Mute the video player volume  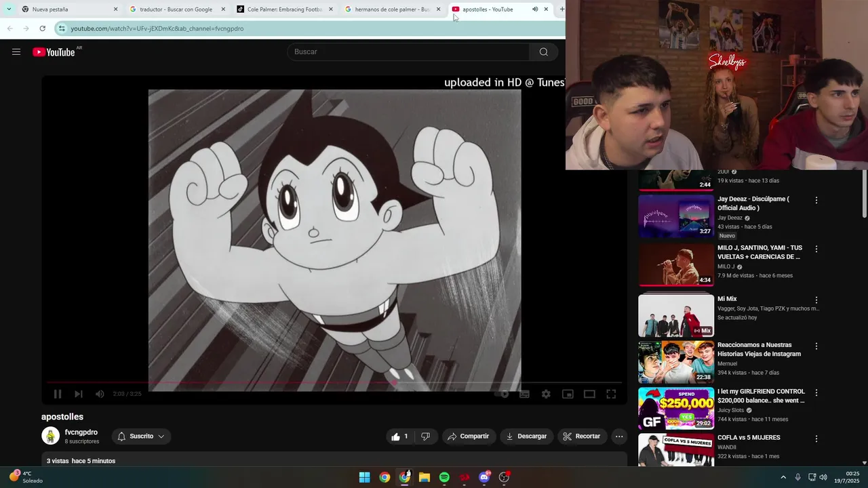coord(100,394)
